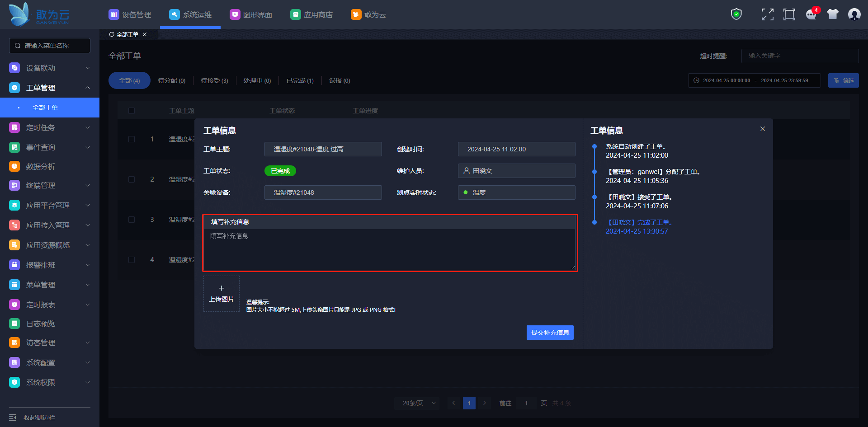
Task: Close the 工单信息 dialog
Action: (x=763, y=129)
